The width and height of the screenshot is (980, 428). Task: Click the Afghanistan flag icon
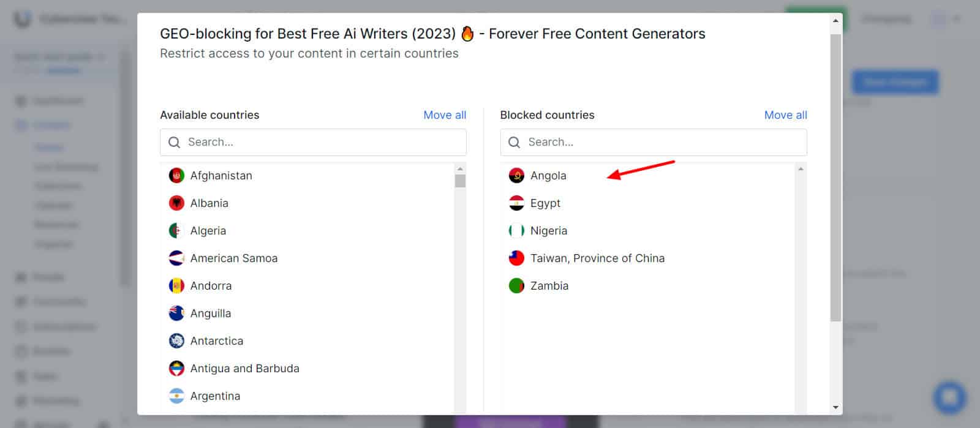(176, 176)
